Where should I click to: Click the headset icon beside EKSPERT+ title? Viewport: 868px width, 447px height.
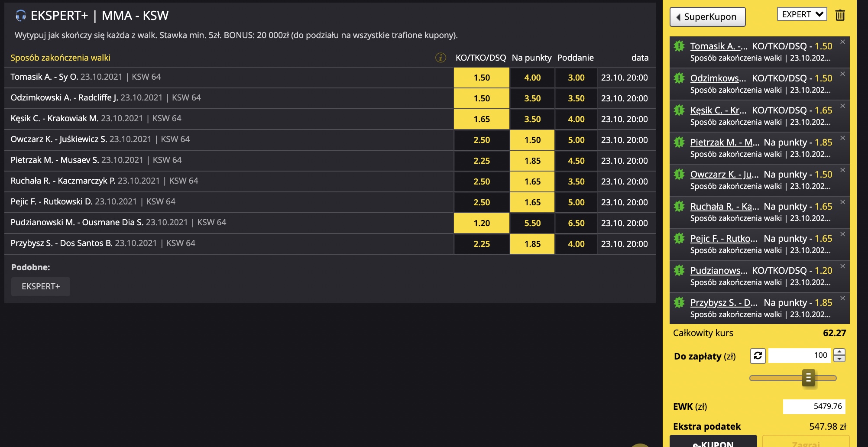20,16
